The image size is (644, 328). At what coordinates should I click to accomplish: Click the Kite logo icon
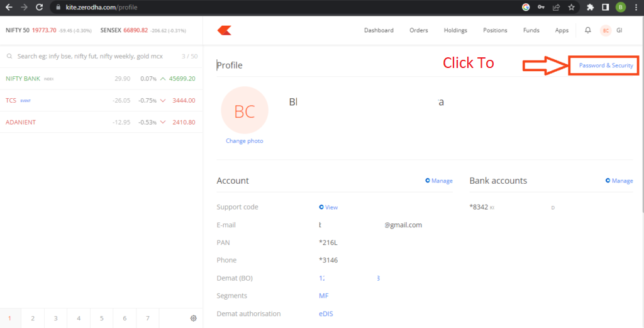225,30
